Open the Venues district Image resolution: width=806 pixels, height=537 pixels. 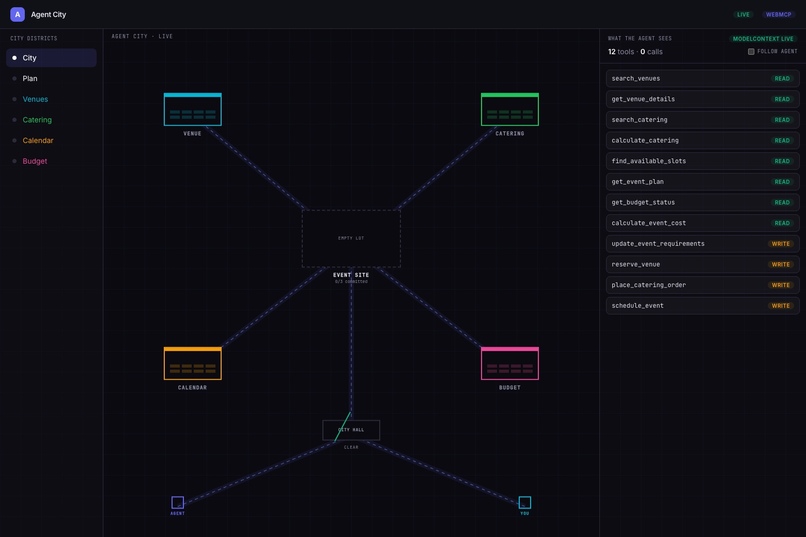[x=51, y=99]
